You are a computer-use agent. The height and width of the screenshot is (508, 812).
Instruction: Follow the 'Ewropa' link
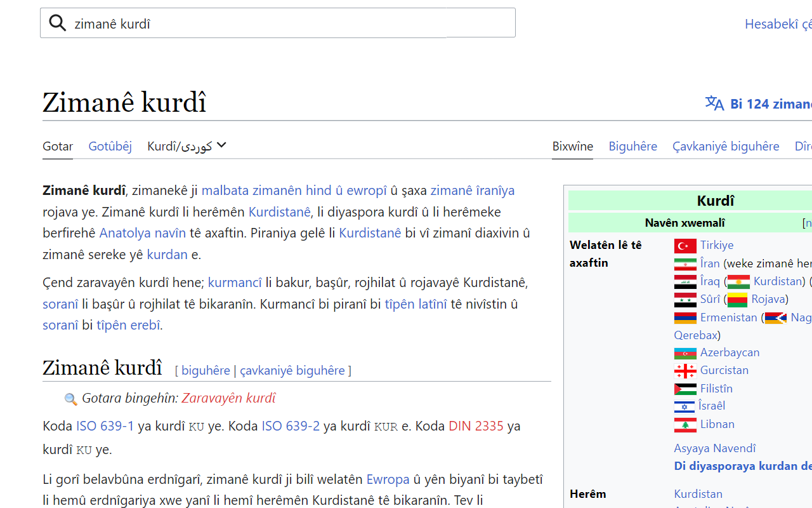(388, 479)
